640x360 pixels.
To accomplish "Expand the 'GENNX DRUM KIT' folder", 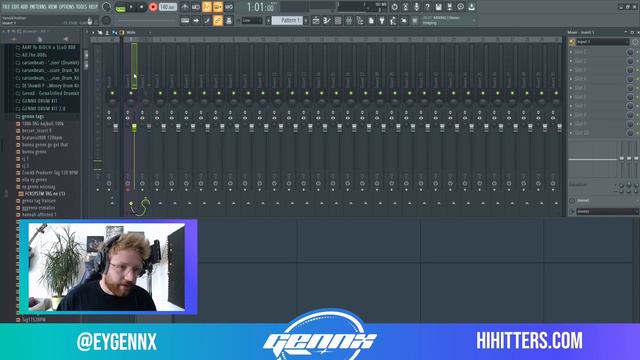I will pyautogui.click(x=39, y=101).
